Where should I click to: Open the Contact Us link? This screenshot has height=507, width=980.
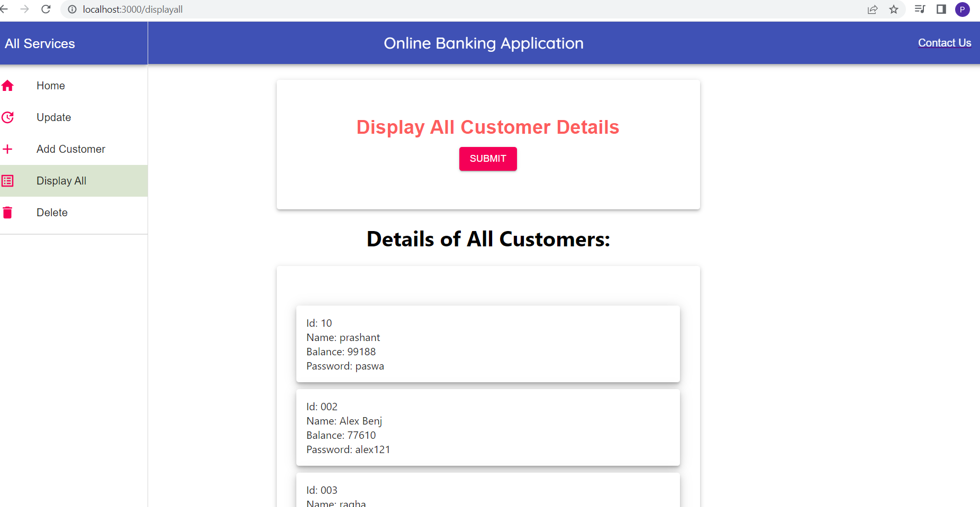click(944, 42)
